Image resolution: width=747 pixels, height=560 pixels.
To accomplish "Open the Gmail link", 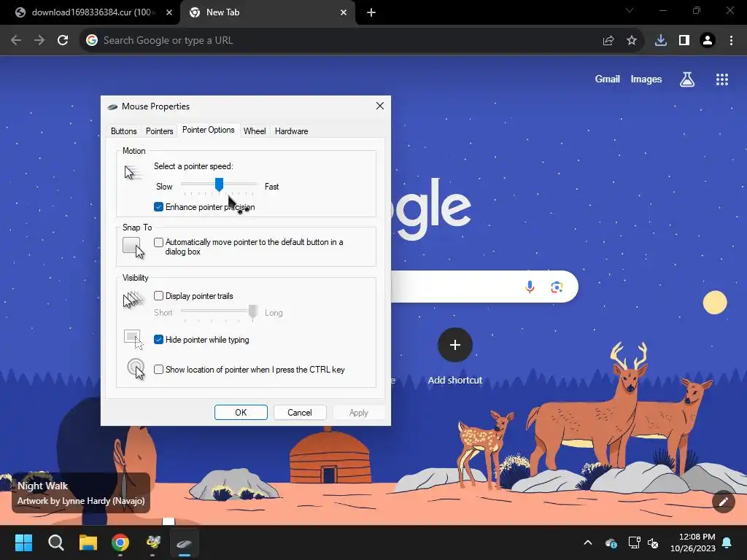I will tap(608, 79).
